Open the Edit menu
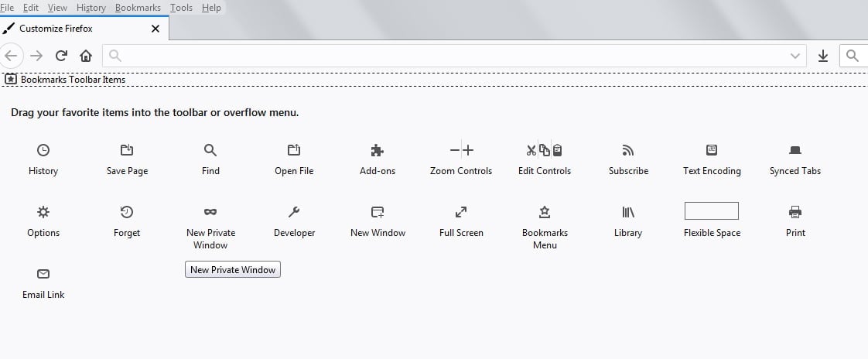The height and width of the screenshot is (359, 868). click(30, 8)
